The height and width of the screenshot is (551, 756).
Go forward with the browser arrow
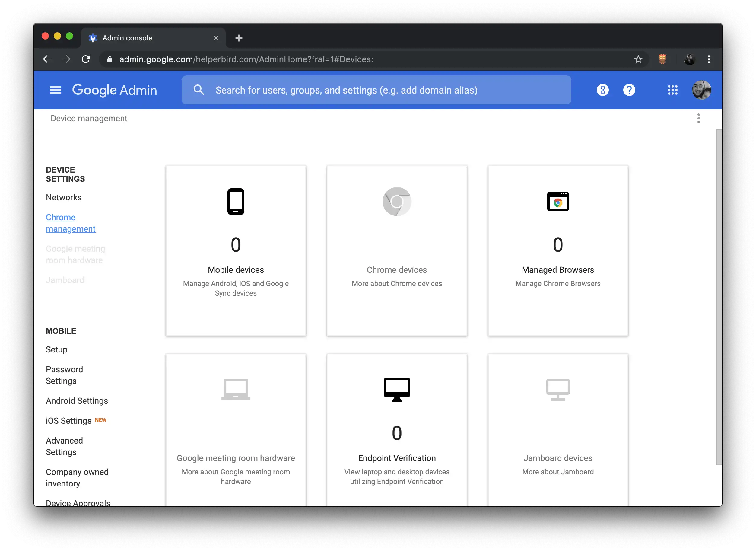(x=66, y=59)
